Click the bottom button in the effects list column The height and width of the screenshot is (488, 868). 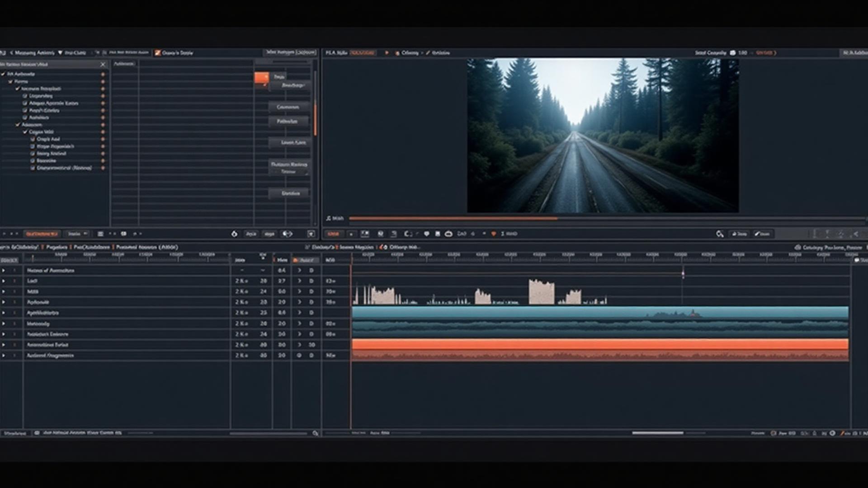click(x=290, y=193)
